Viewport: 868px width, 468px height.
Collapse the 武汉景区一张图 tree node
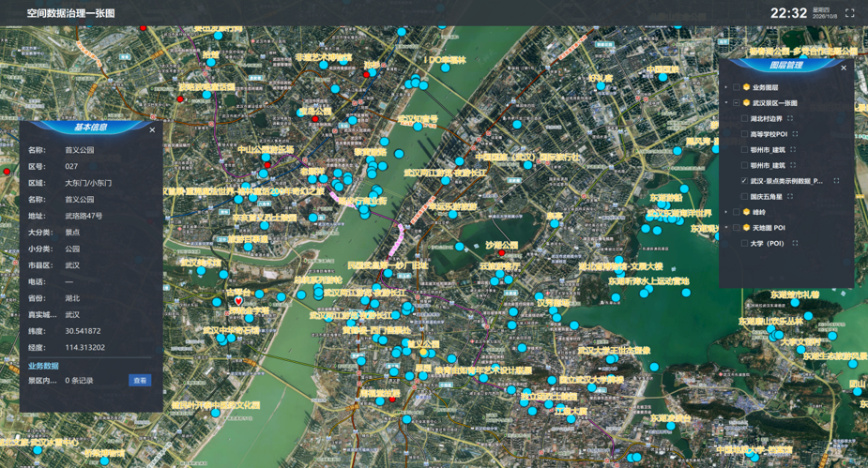pos(726,102)
